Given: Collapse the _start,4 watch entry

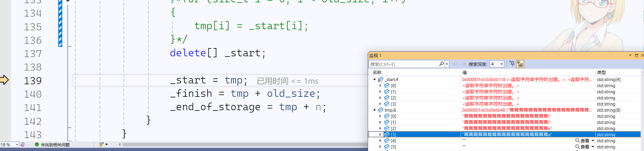Looking at the screenshot, I should click(374, 79).
